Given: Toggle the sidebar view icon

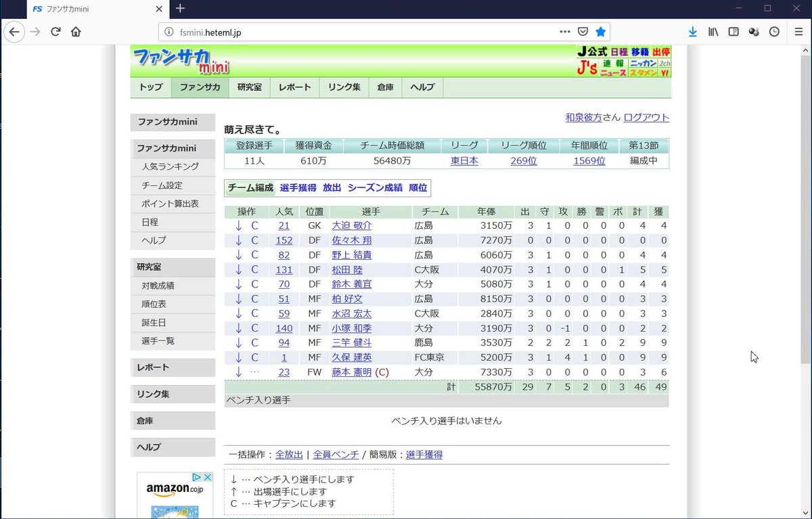Looking at the screenshot, I should click(x=734, y=32).
